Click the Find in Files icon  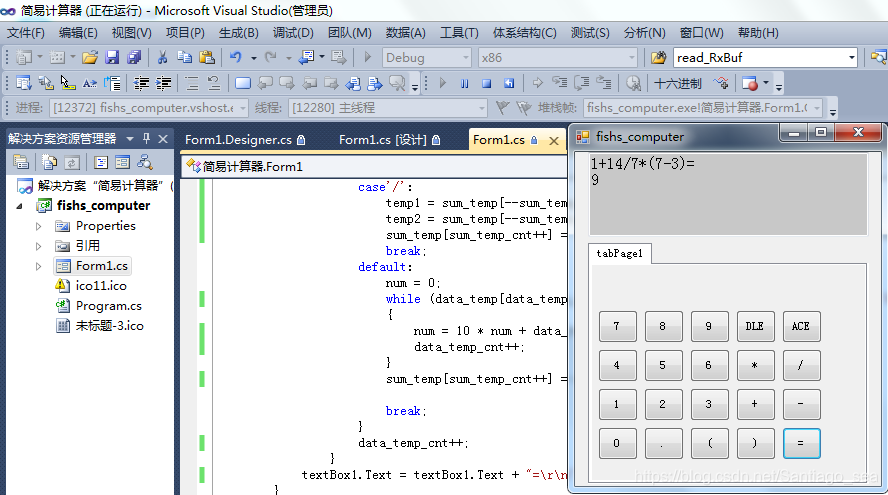(658, 57)
